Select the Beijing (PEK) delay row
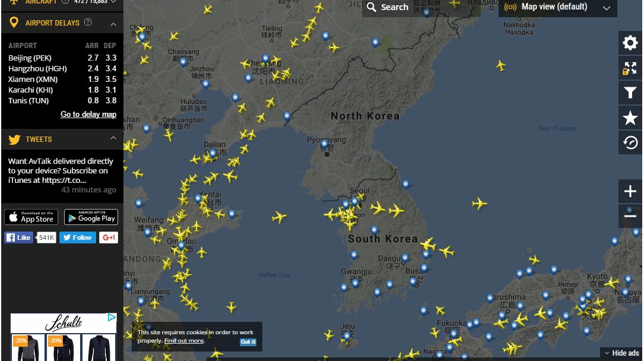This screenshot has height=361, width=644. (x=62, y=58)
